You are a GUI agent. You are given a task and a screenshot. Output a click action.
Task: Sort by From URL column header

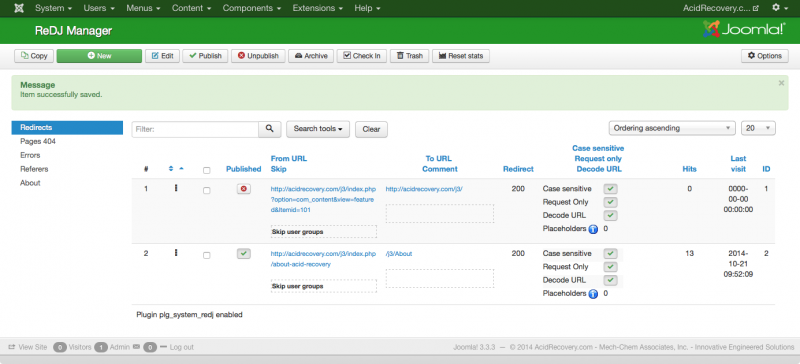pyautogui.click(x=289, y=159)
